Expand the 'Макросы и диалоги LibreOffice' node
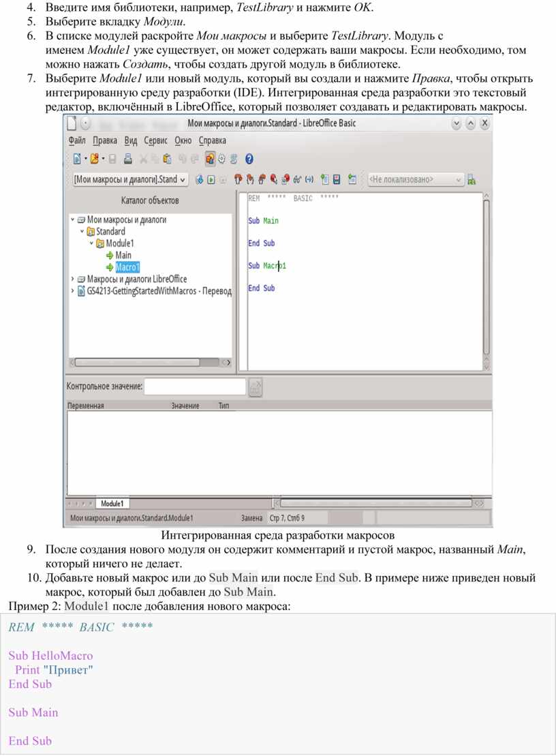Screen dimensions: 556x756 point(73,279)
